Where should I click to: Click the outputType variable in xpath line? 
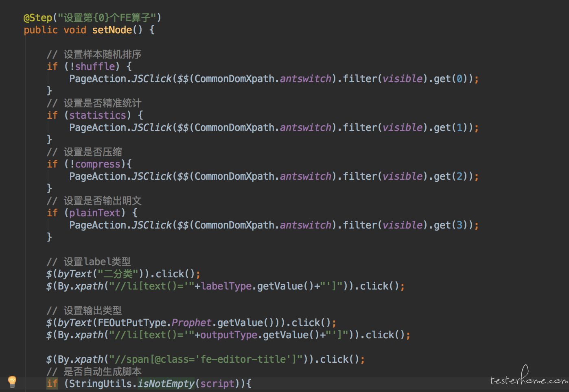[x=229, y=335]
